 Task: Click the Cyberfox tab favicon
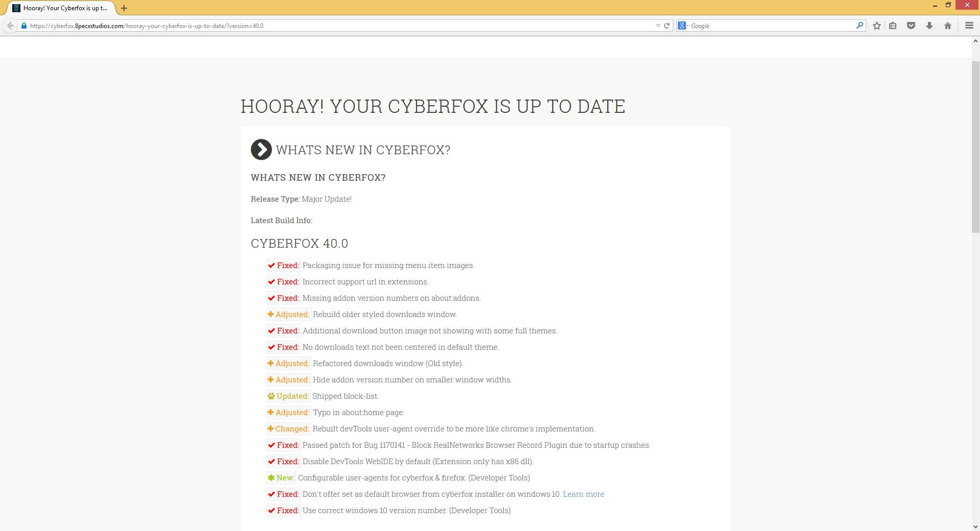tap(16, 8)
